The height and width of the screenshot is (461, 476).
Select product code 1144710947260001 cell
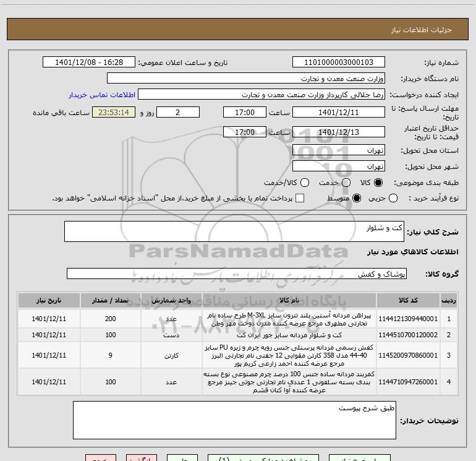point(408,382)
